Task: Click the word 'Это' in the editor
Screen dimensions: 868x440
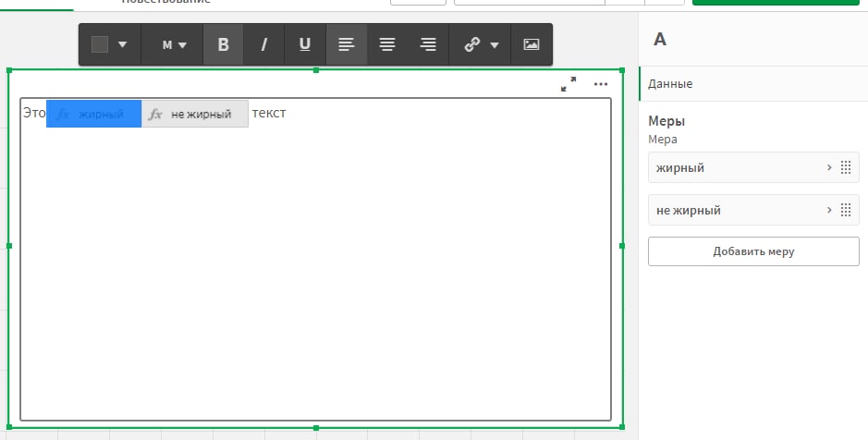Action: pos(34,113)
